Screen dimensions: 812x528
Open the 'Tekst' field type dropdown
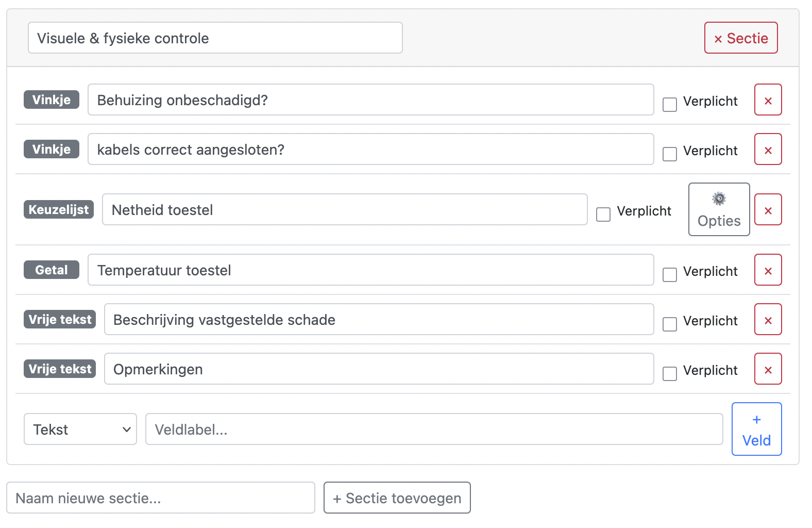pyautogui.click(x=80, y=429)
